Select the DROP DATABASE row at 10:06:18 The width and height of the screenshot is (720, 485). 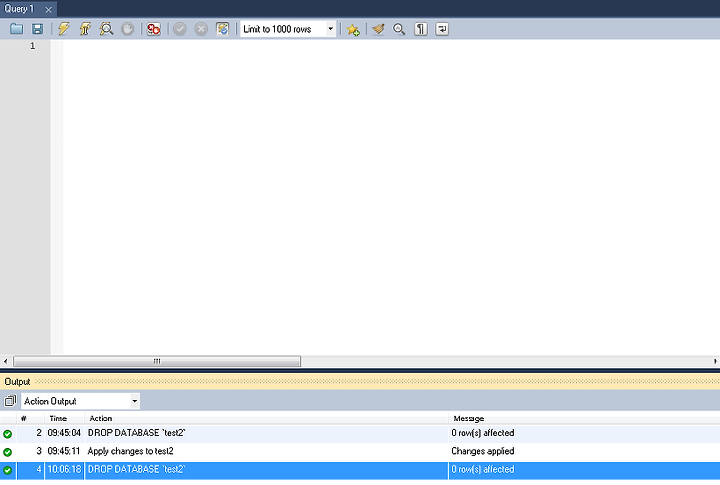pyautogui.click(x=360, y=470)
